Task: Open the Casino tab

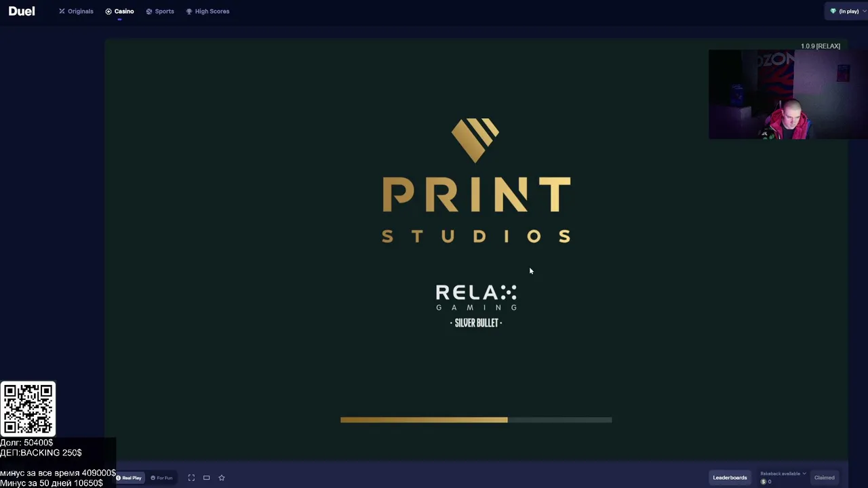Action: [x=120, y=12]
